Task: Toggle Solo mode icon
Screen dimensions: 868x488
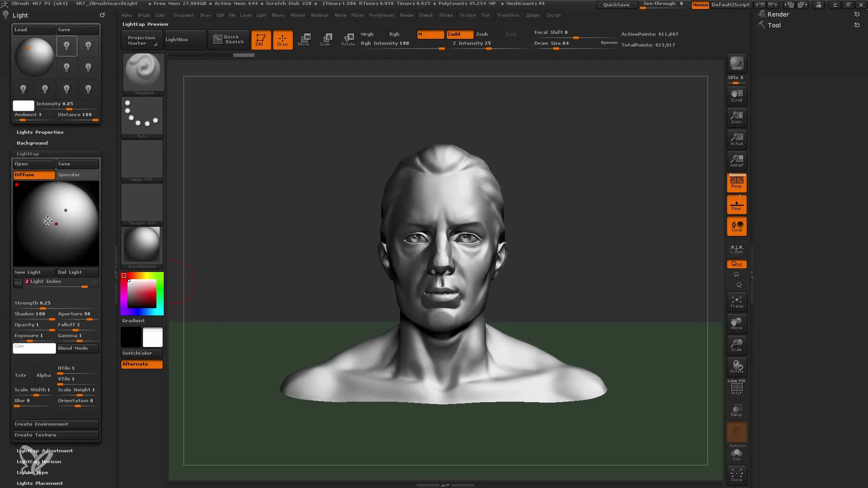Action: click(736, 454)
